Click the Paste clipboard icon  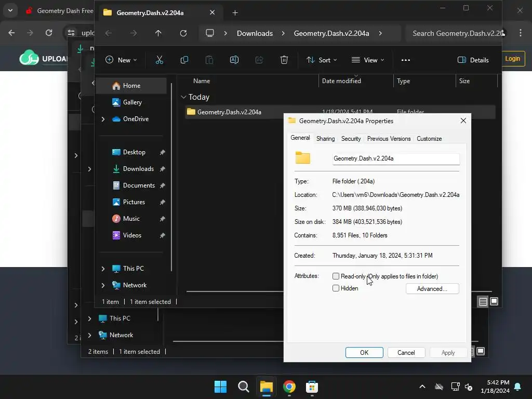point(209,60)
